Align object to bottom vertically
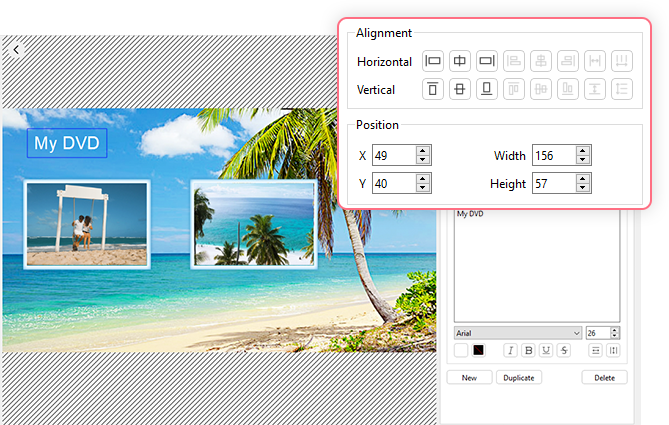The height and width of the screenshot is (425, 669). [487, 89]
